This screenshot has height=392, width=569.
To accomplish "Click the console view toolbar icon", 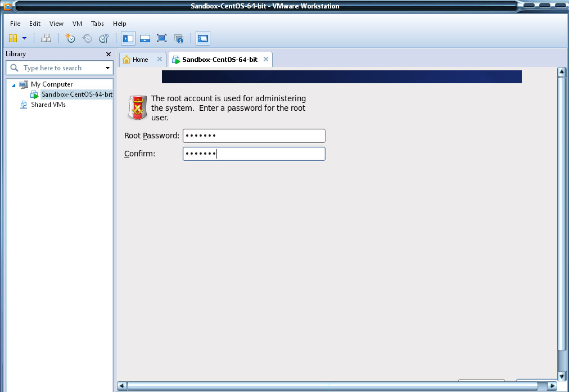I will coord(203,38).
